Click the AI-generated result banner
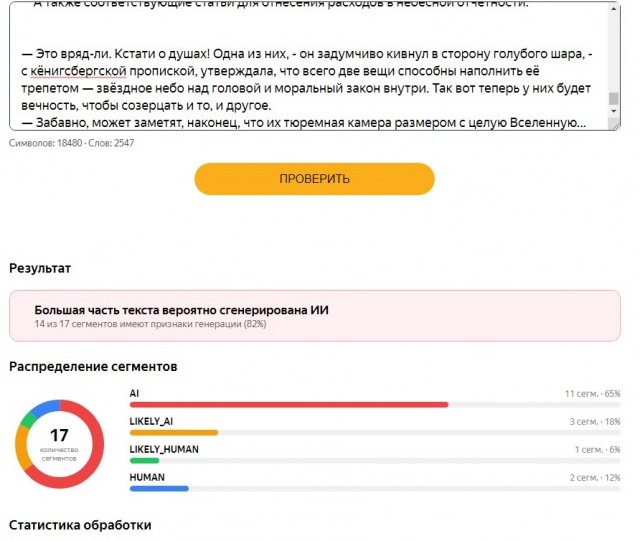 point(315,316)
